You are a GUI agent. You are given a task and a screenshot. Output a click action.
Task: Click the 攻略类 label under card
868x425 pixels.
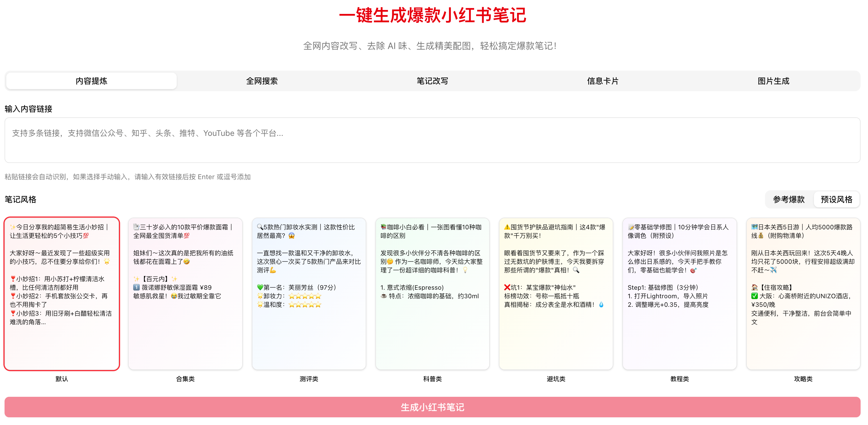coord(803,379)
